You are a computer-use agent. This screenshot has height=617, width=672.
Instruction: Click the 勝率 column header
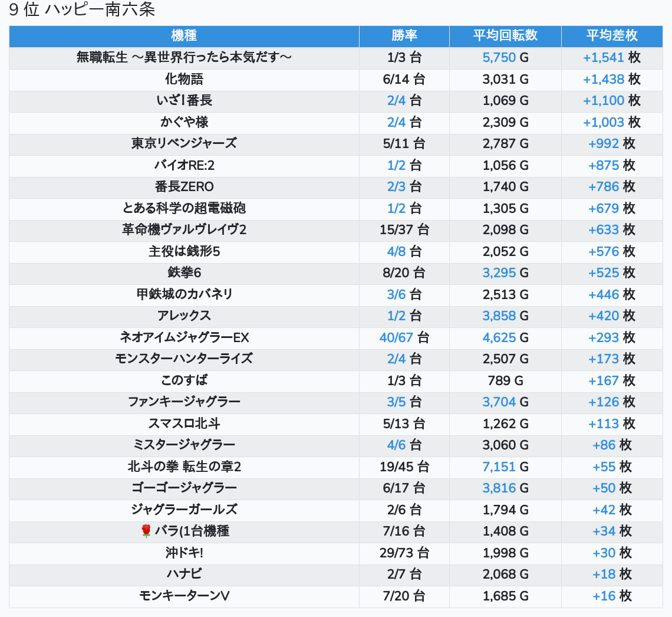pyautogui.click(x=404, y=36)
